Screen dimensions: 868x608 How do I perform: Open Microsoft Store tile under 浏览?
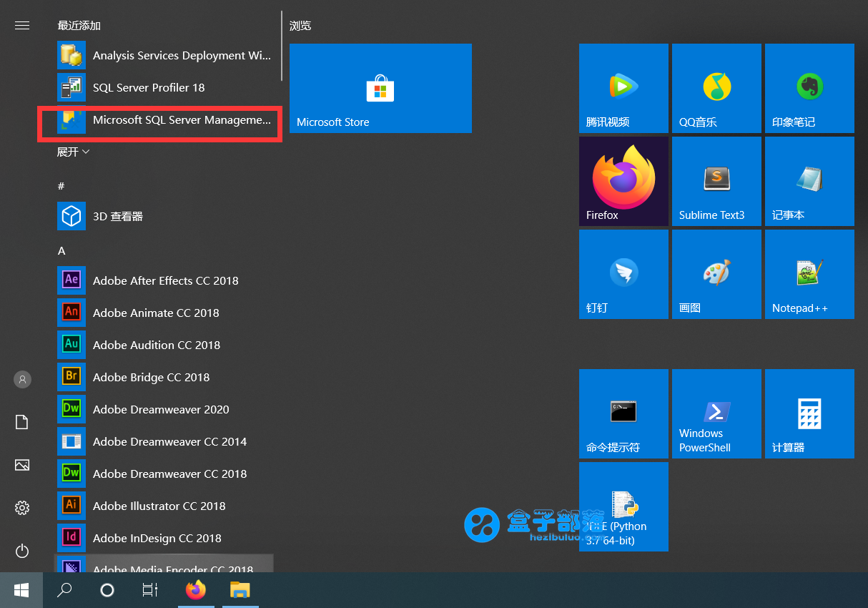click(x=380, y=88)
